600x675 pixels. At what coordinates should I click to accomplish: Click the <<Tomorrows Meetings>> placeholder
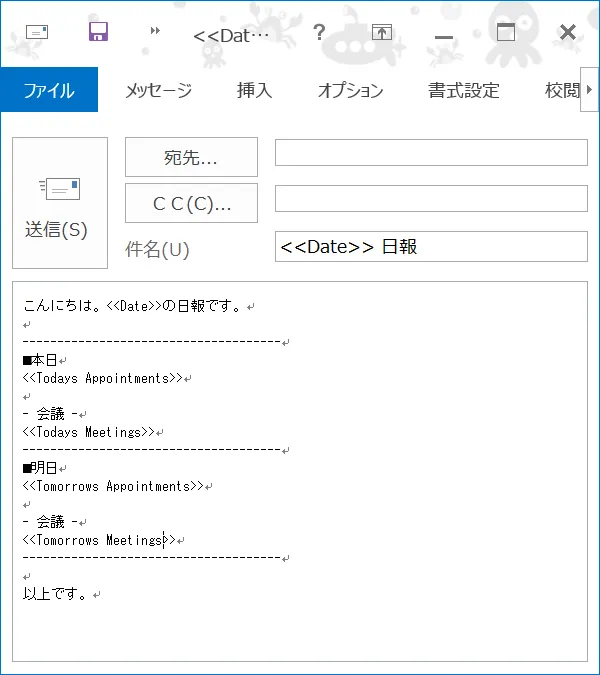tap(99, 539)
